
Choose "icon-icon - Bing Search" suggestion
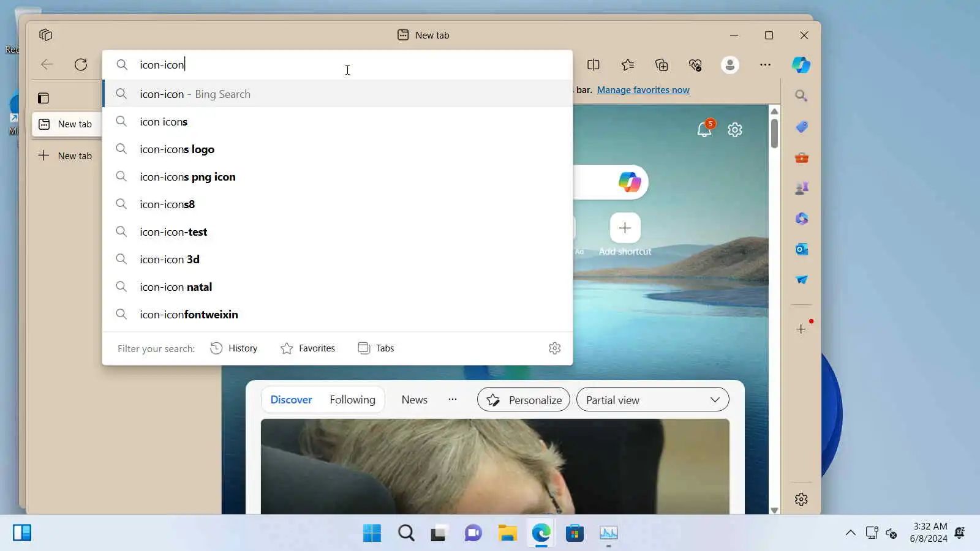tap(337, 94)
